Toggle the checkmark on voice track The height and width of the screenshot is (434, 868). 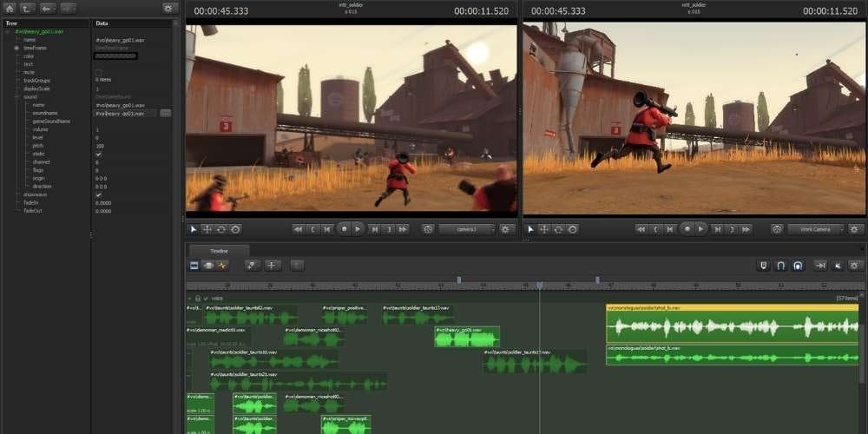tap(206, 299)
